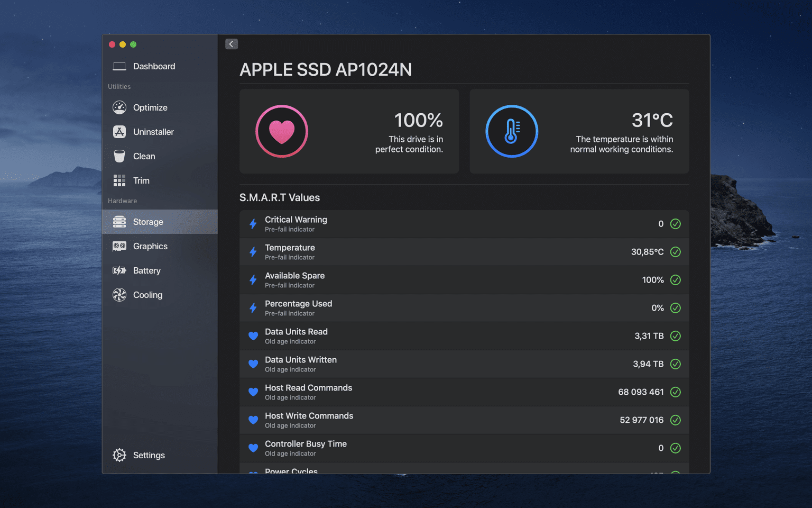This screenshot has width=812, height=508.
Task: Open the Trim grid icon
Action: (x=119, y=180)
